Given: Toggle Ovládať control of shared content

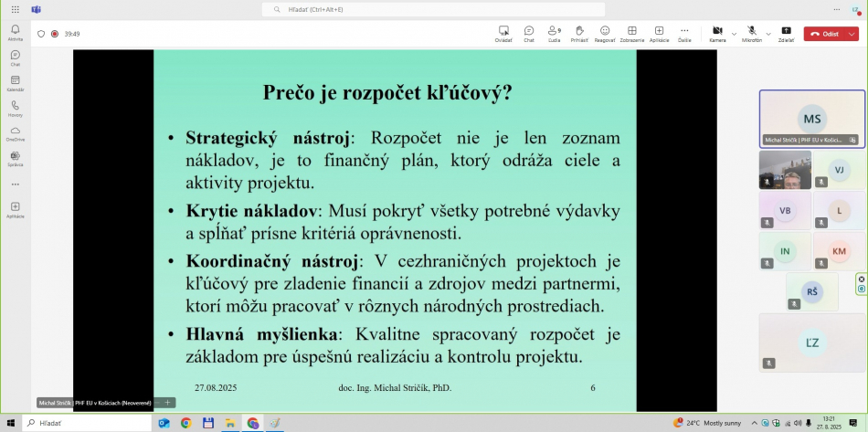Looking at the screenshot, I should pos(503,33).
